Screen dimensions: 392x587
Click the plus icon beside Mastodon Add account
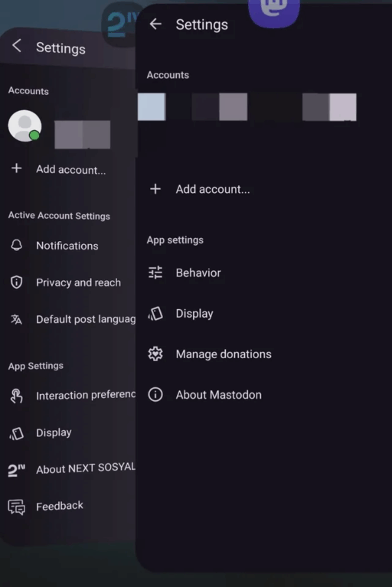coord(155,189)
